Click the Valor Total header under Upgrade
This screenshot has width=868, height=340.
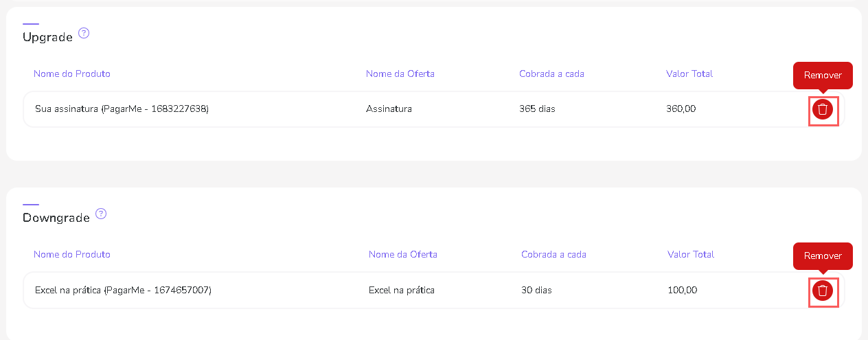coord(689,73)
